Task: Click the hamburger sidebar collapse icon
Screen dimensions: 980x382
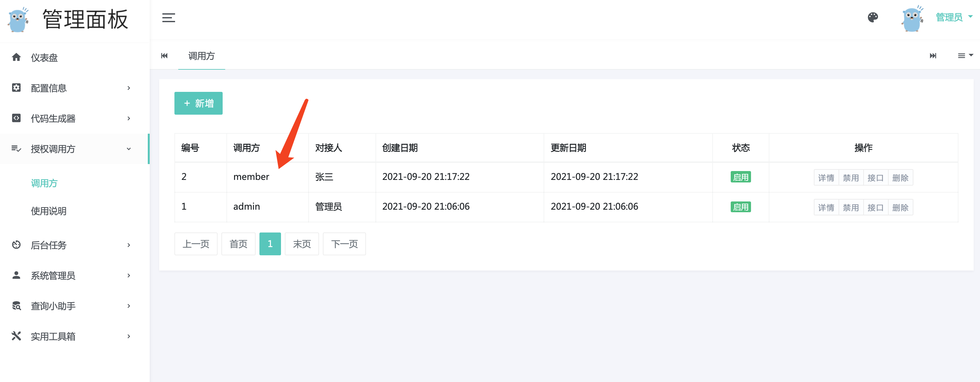Action: point(168,18)
